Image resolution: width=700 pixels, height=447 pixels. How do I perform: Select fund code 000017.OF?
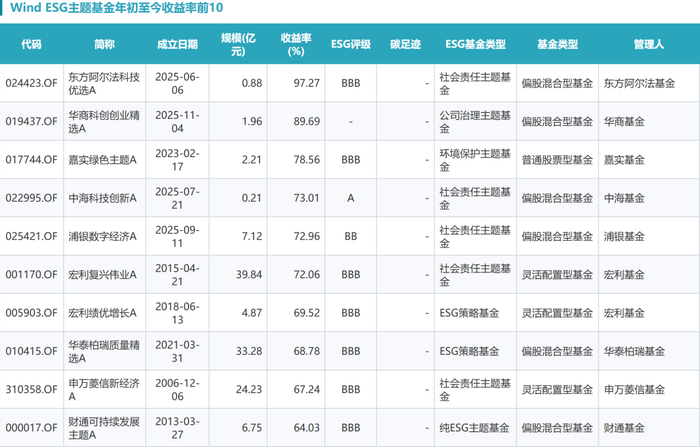point(31,428)
